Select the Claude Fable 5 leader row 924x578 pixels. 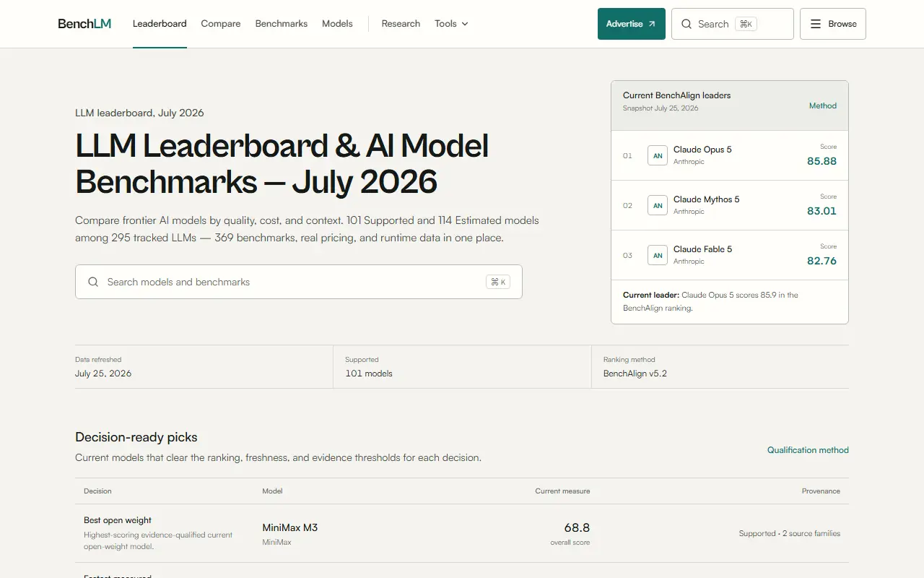pyautogui.click(x=730, y=255)
